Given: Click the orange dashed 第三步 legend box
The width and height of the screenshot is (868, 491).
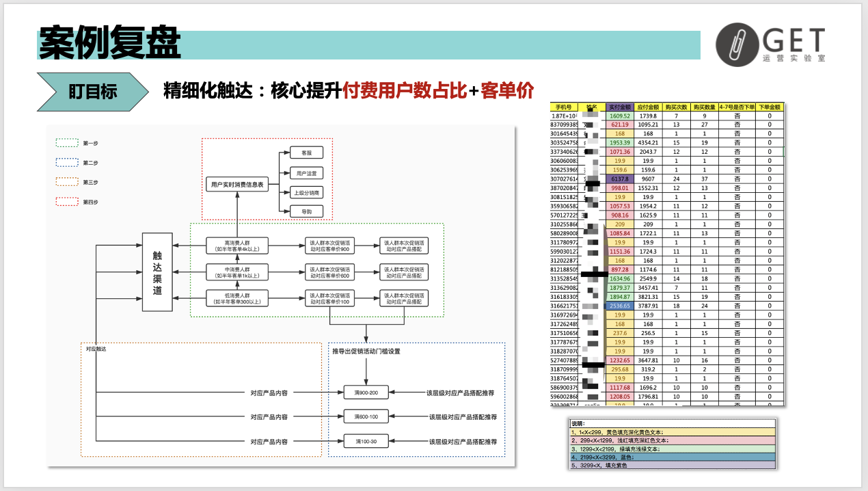Looking at the screenshot, I should click(66, 182).
